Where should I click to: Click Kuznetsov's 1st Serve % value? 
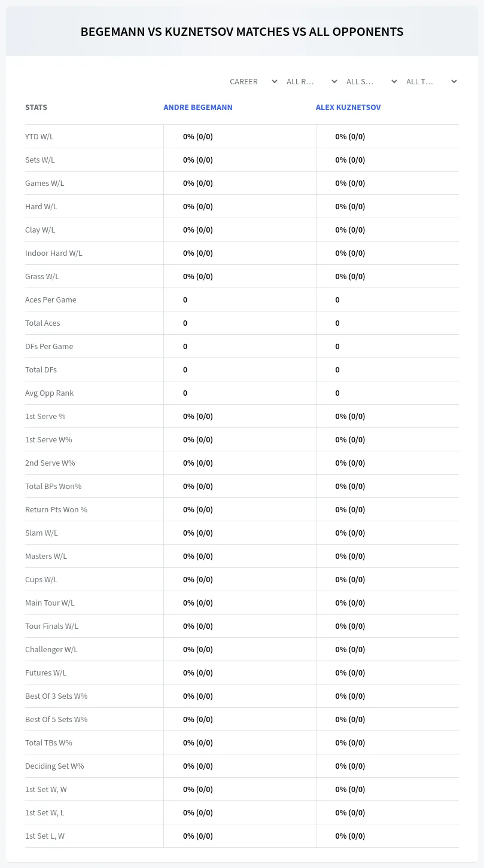coord(350,416)
